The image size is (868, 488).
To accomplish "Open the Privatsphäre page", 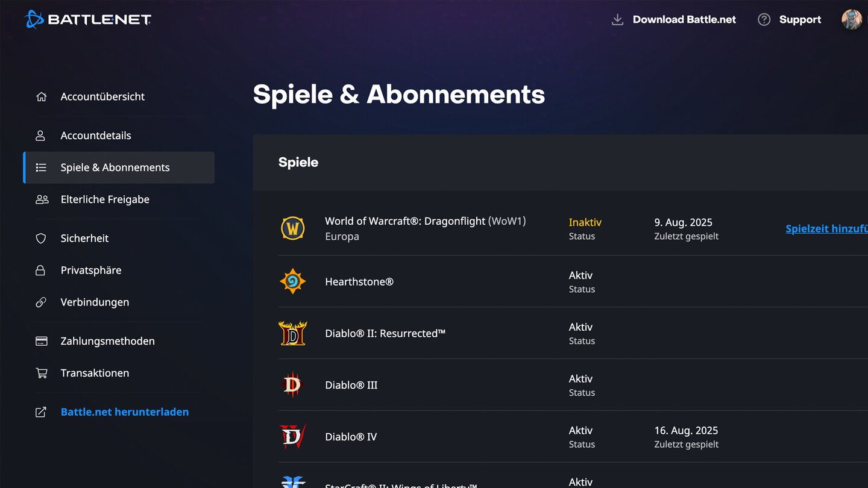I will pyautogui.click(x=91, y=271).
